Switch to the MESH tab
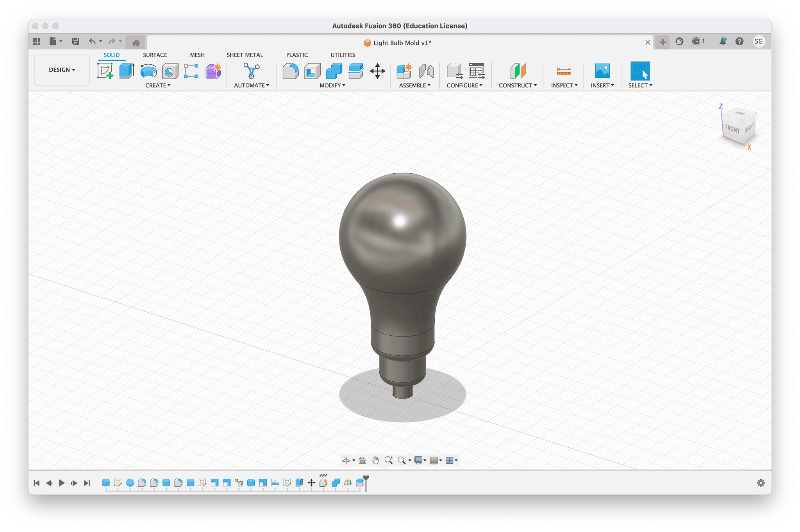The height and width of the screenshot is (532, 800). (x=197, y=55)
